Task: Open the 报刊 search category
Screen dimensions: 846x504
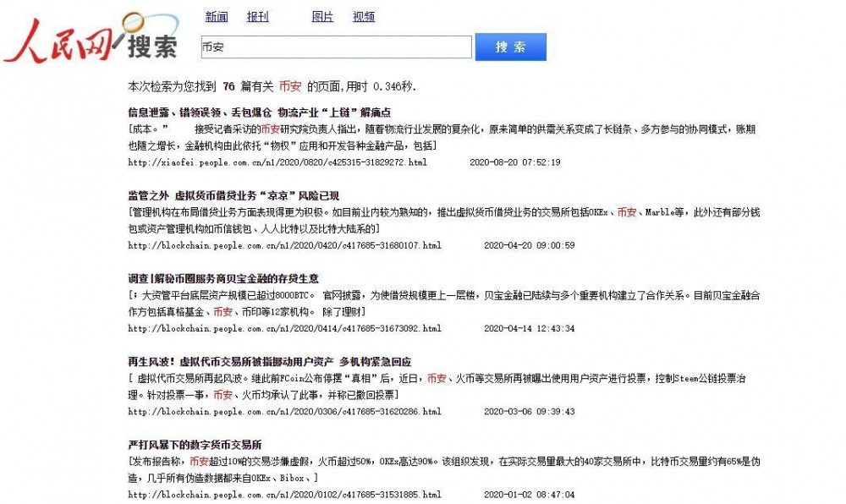Action: coord(257,16)
